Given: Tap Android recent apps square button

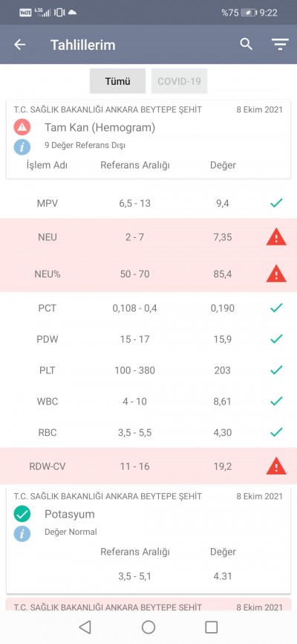Looking at the screenshot, I should coord(212,627).
